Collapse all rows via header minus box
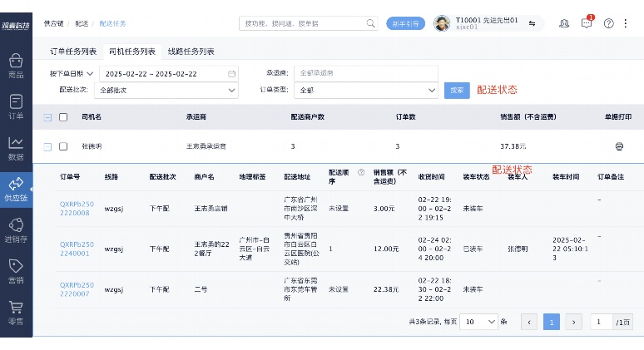This screenshot has width=644, height=350. [47, 117]
